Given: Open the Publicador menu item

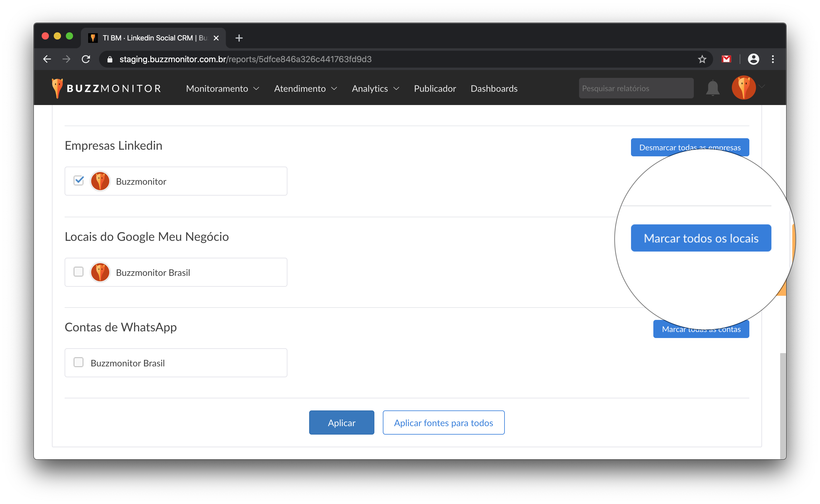Looking at the screenshot, I should click(434, 89).
